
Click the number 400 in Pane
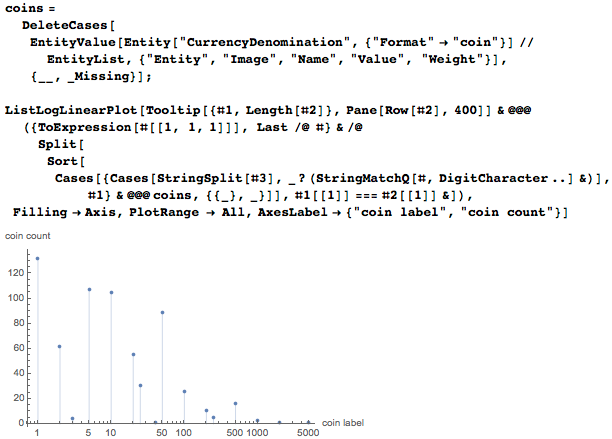pyautogui.click(x=466, y=110)
